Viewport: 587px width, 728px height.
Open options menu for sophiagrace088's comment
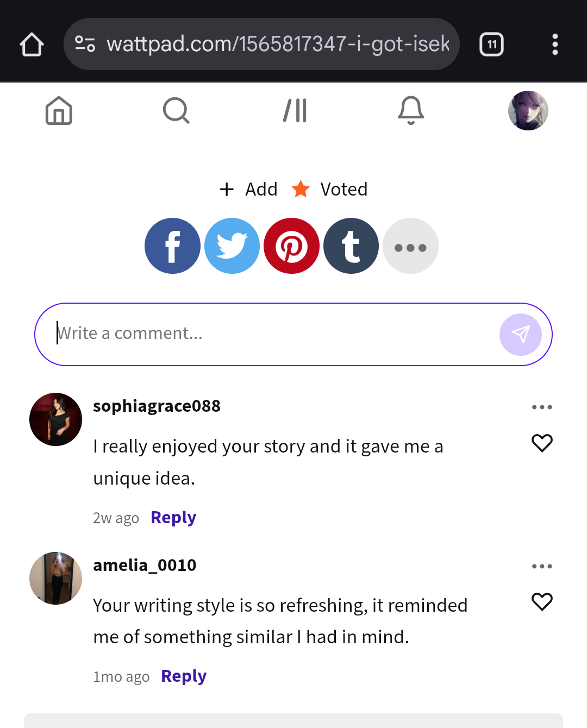(x=542, y=407)
